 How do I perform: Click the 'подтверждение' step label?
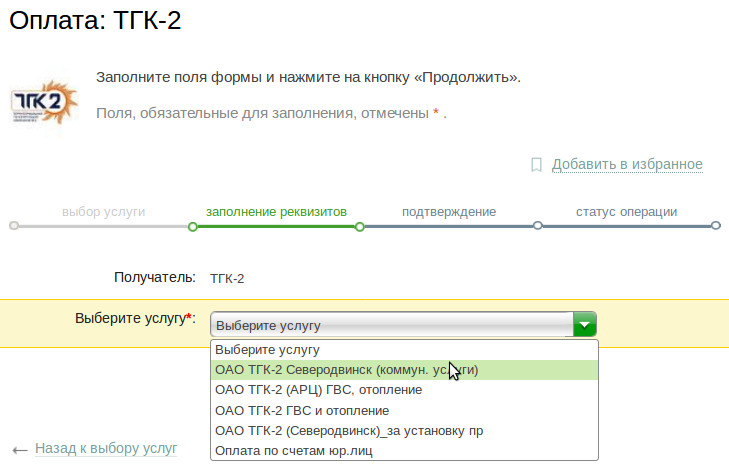[x=449, y=212]
